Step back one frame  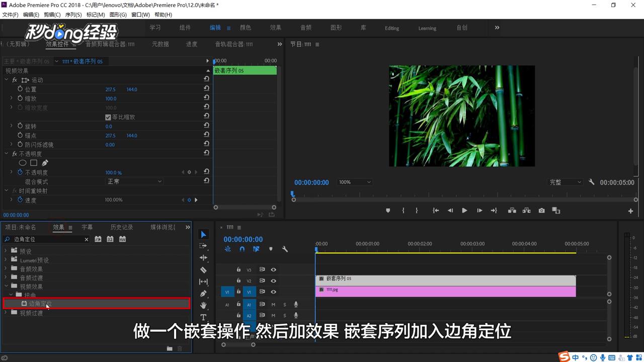pyautogui.click(x=450, y=211)
